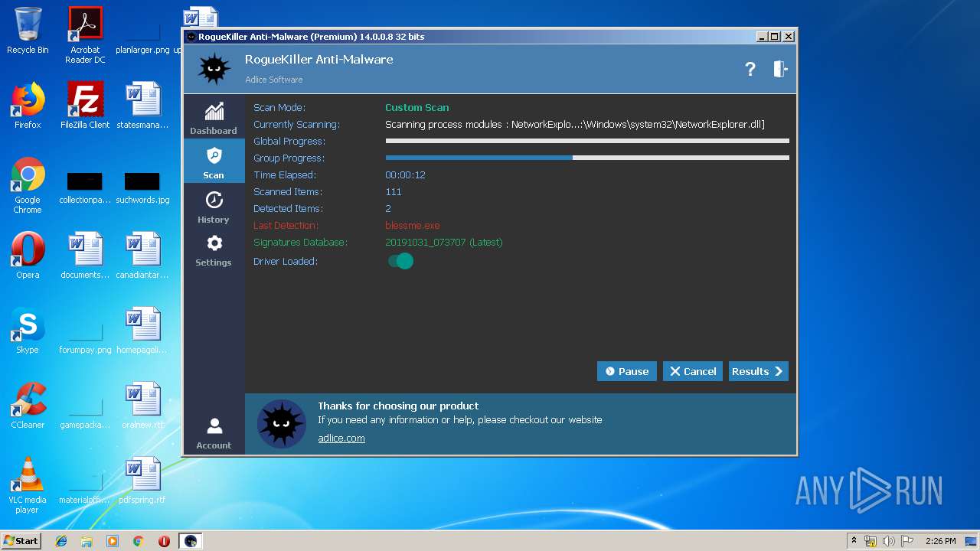Click the Global Progress bar
This screenshot has height=551, width=980.
point(587,141)
